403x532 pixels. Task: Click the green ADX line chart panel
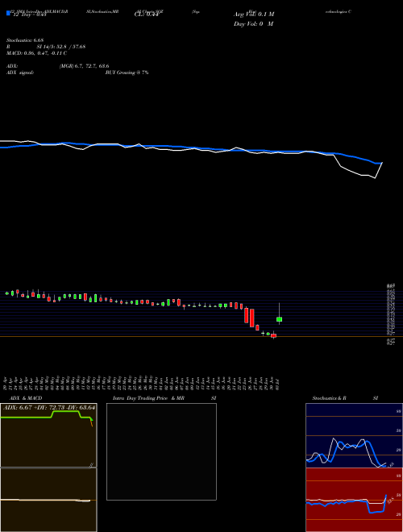(48, 435)
